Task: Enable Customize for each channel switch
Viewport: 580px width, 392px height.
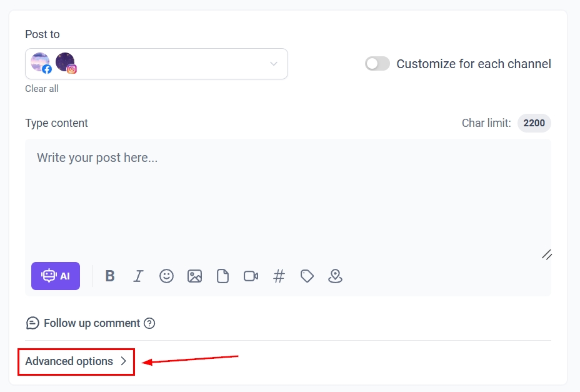Action: [x=377, y=64]
